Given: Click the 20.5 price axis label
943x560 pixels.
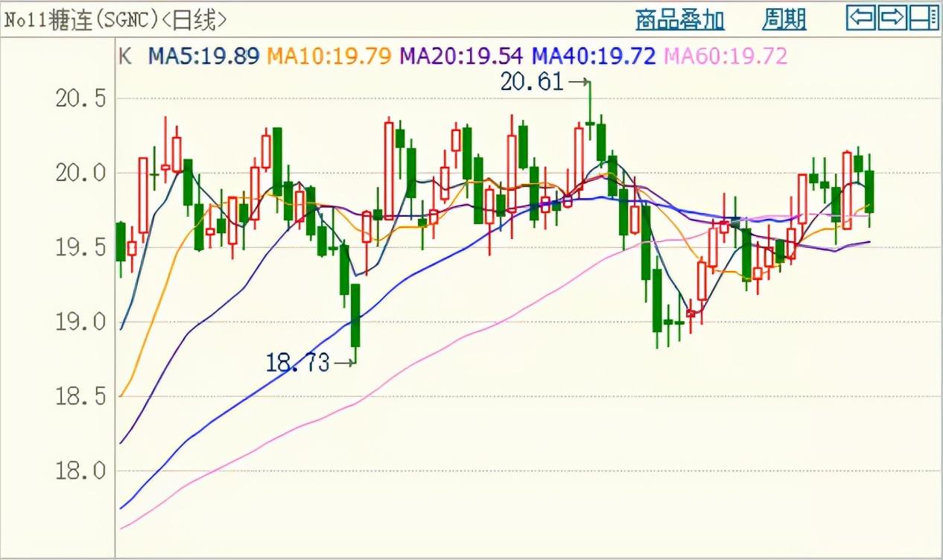Looking at the screenshot, I should [80, 98].
